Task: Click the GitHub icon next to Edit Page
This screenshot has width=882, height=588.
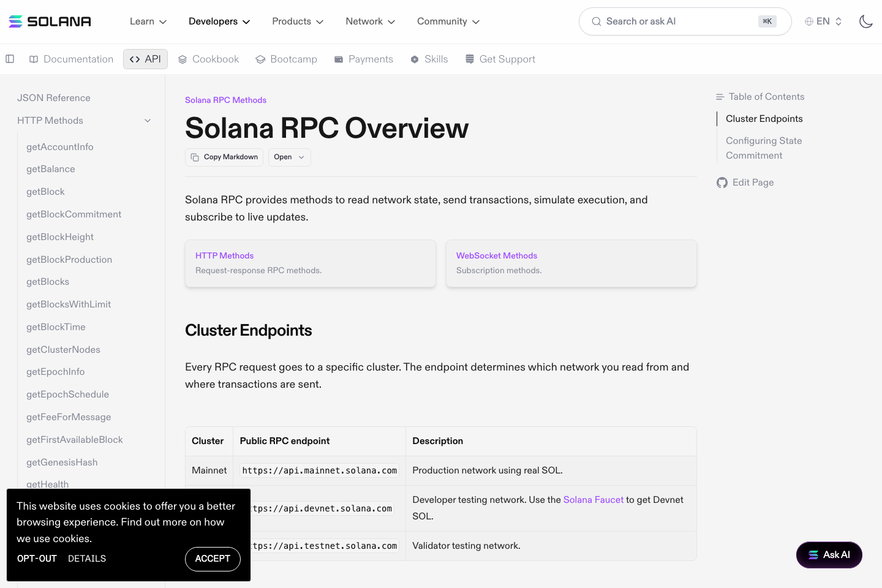Action: [722, 182]
